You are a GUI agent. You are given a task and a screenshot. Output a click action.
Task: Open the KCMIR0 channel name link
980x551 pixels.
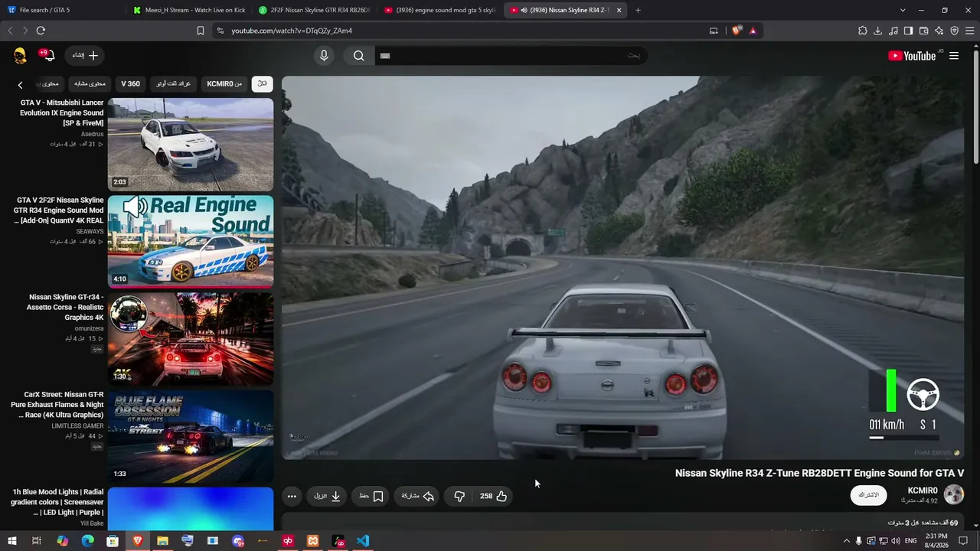(x=923, y=491)
